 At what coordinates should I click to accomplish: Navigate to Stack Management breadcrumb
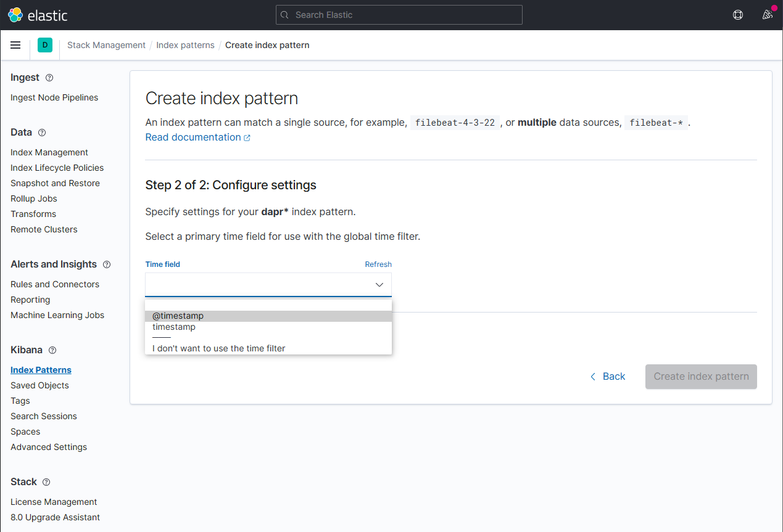coord(106,44)
